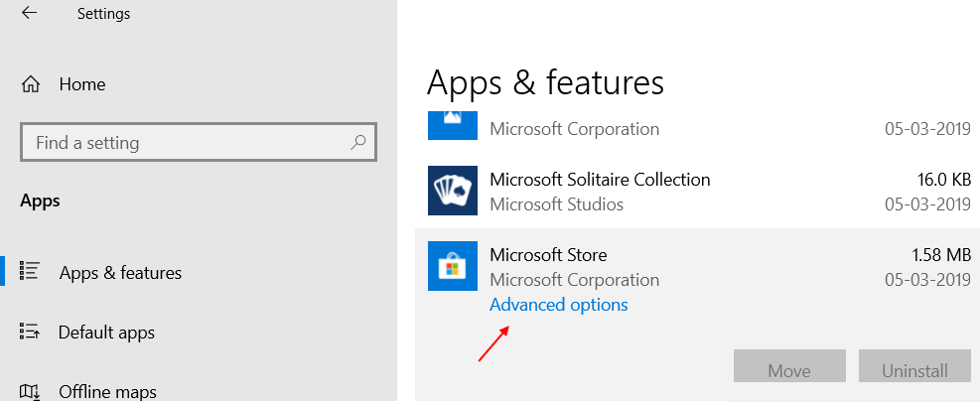
Task: Click the greyed Move button
Action: (789, 366)
